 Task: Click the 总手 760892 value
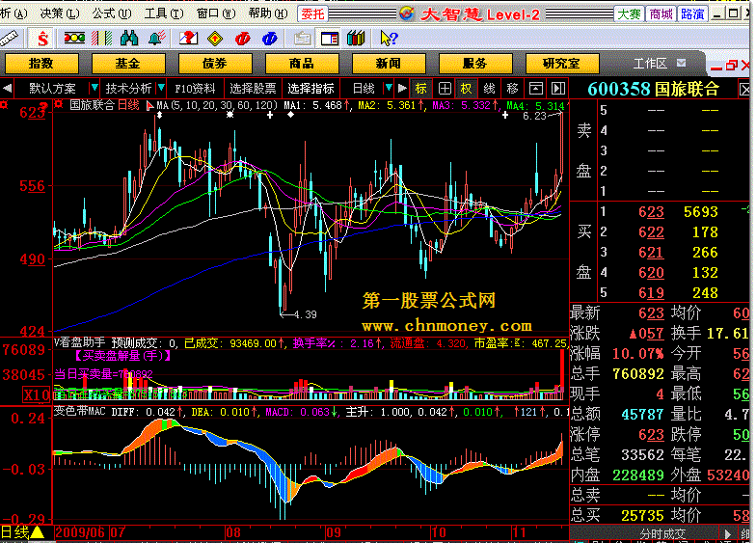pos(638,374)
